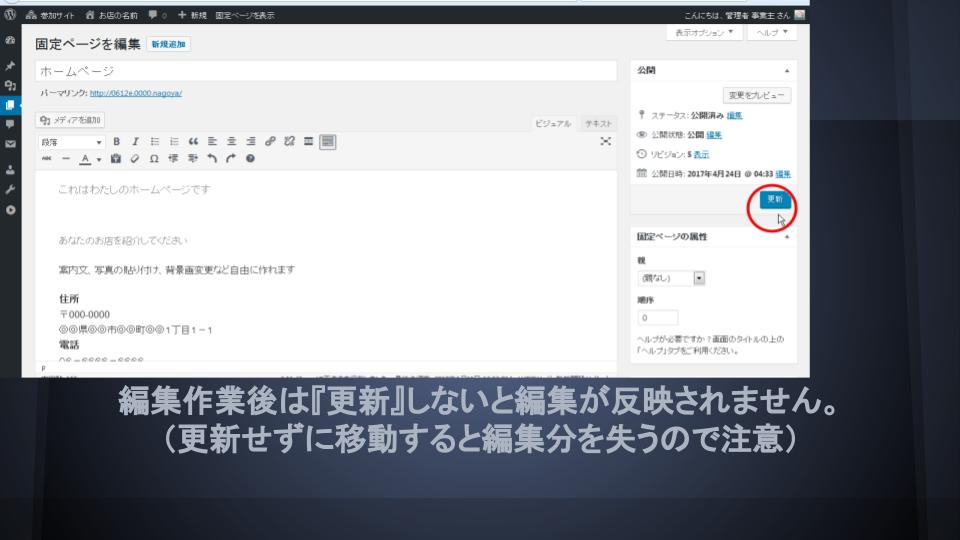This screenshot has width=960, height=540.
Task: Open the 段落 paragraph format dropdown
Action: [x=71, y=142]
